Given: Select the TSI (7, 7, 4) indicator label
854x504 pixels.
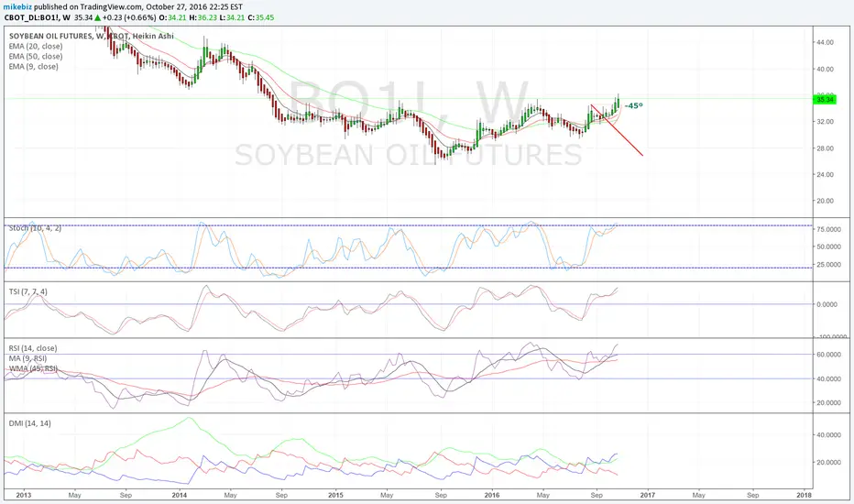Looking at the screenshot, I should (27, 291).
